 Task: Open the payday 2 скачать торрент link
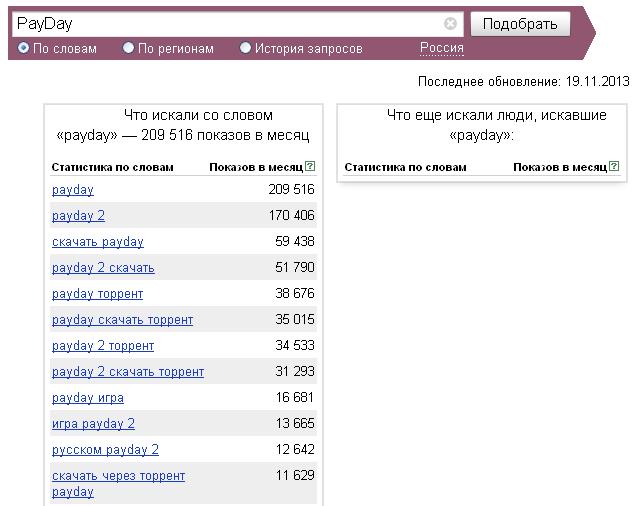coord(128,372)
